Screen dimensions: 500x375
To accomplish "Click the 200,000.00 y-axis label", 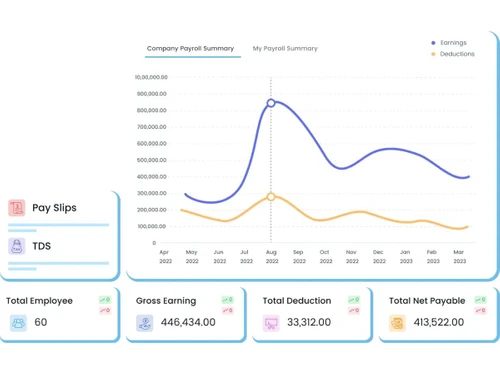I will pyautogui.click(x=152, y=210).
